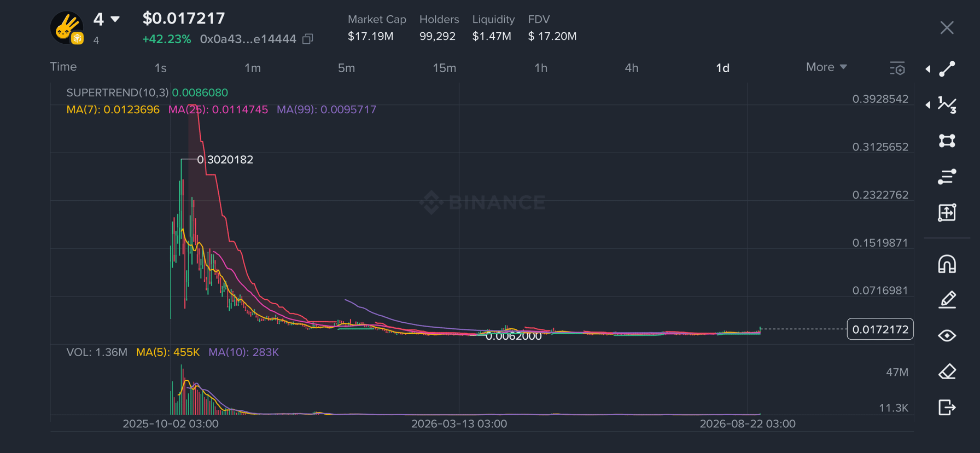Click the current price tag 0.0172172

point(880,329)
